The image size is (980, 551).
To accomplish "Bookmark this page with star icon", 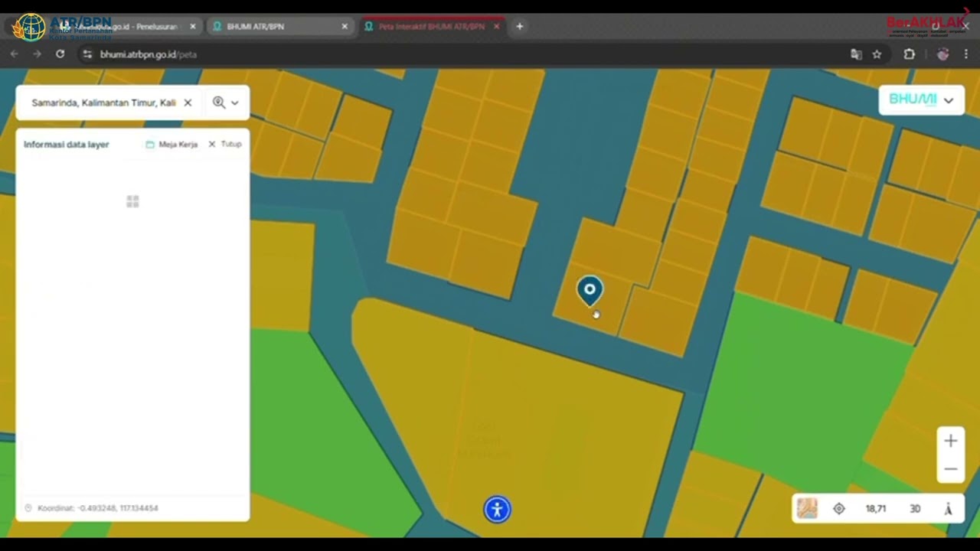I will 877,54.
